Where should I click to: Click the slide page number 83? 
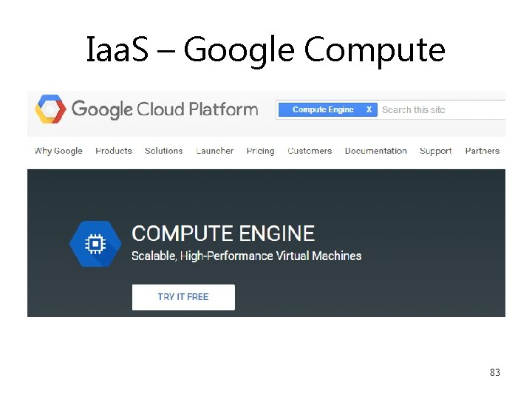click(x=495, y=372)
